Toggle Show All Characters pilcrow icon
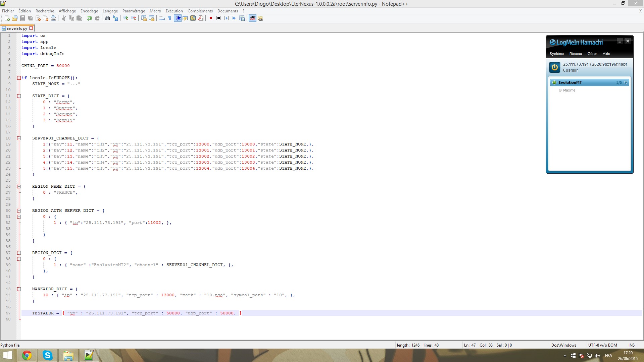This screenshot has height=362, width=644. (170, 18)
